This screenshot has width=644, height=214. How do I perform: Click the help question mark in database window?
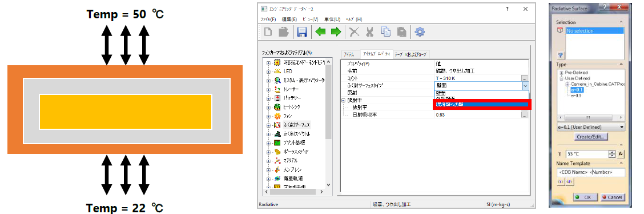(507, 9)
